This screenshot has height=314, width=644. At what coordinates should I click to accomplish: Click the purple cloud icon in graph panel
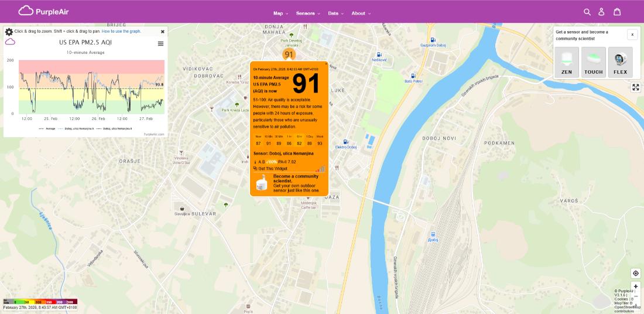(x=10, y=42)
